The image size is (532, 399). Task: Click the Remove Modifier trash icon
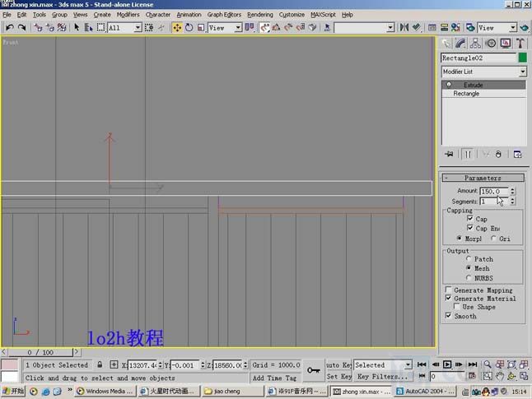click(498, 154)
